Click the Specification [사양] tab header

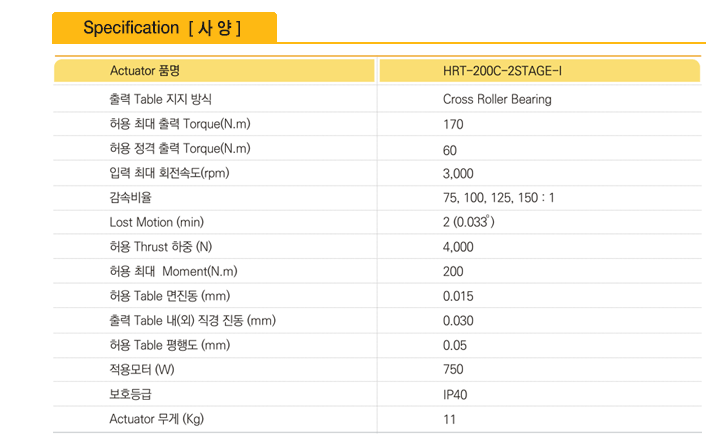(164, 28)
